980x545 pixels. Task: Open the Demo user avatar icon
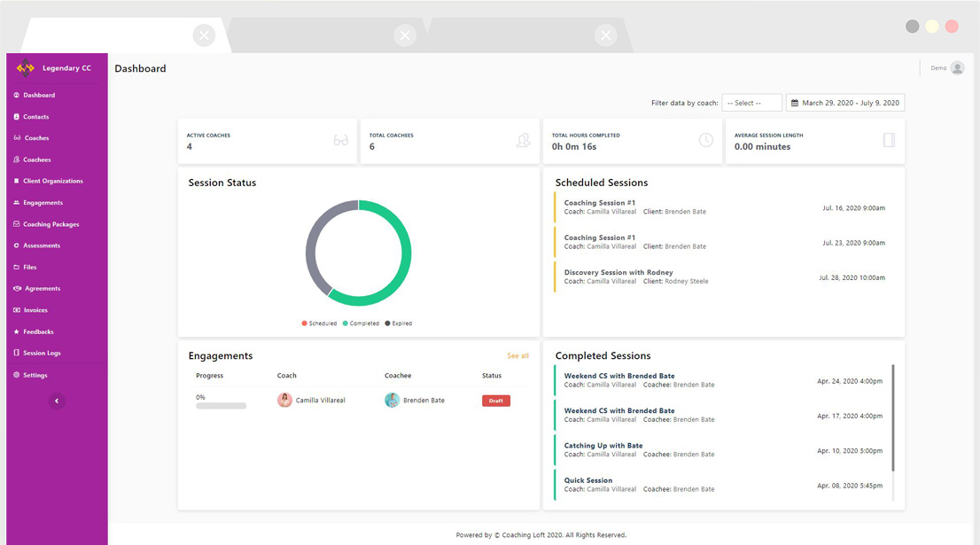coord(957,68)
